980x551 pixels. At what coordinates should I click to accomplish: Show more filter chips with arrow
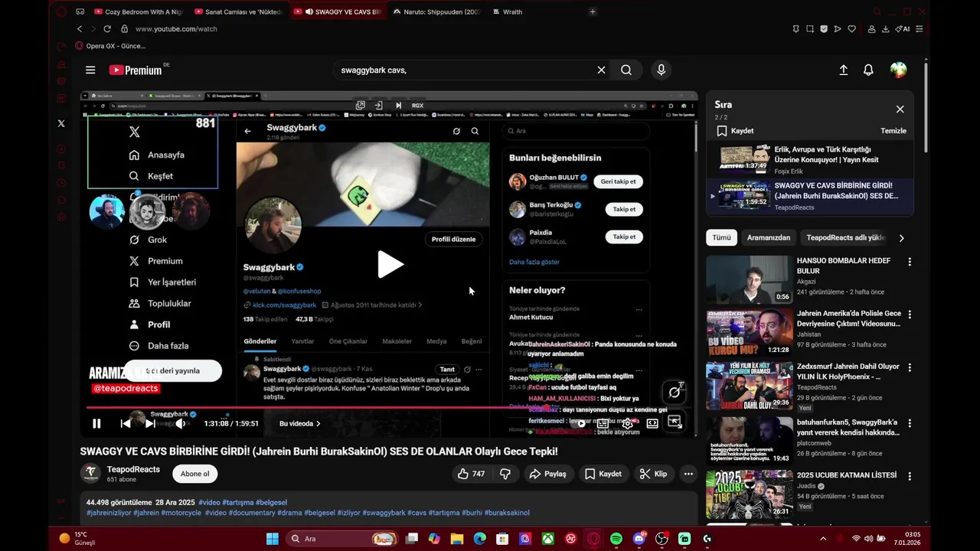(901, 238)
